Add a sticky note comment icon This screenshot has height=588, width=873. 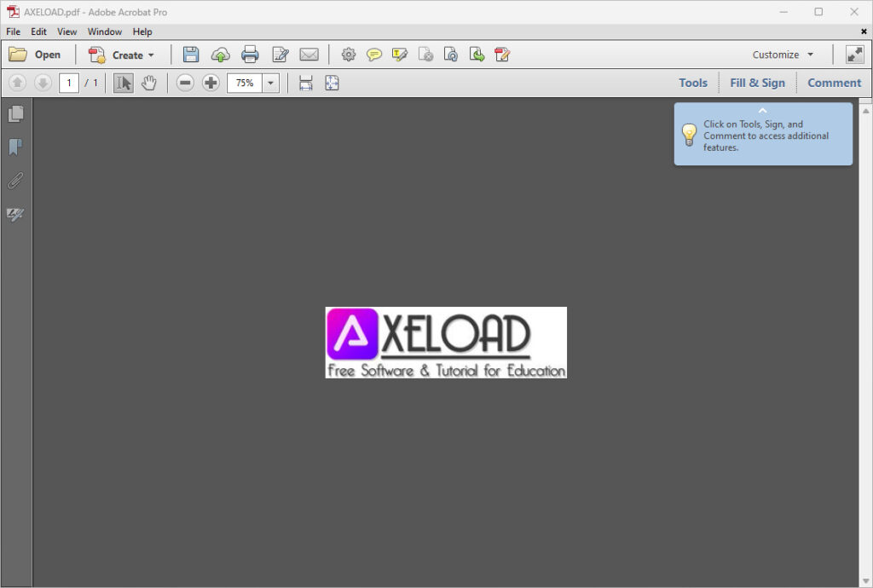(374, 55)
